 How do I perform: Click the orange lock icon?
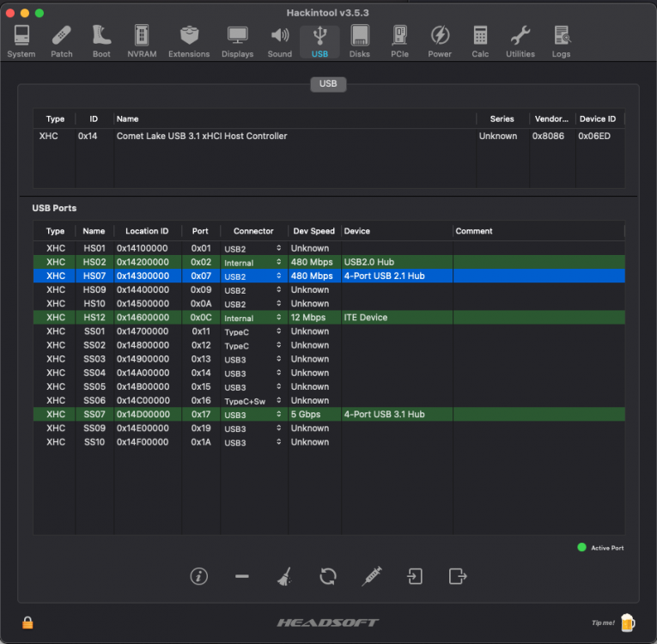(27, 623)
